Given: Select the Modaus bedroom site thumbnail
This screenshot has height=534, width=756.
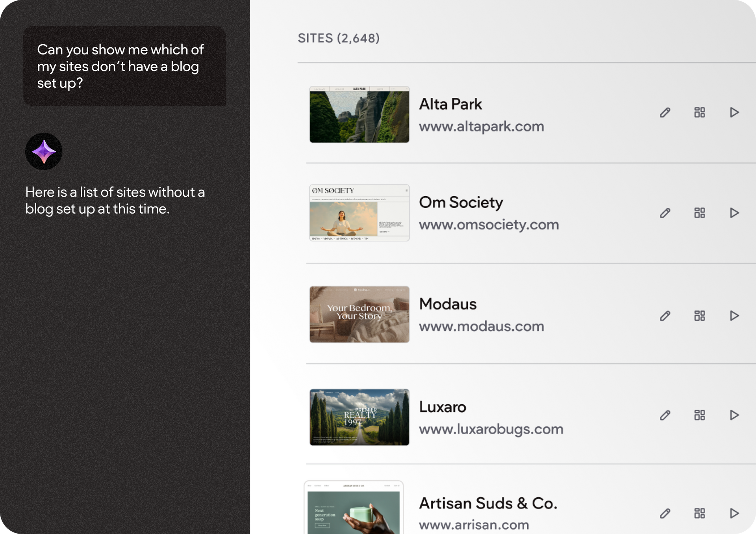Looking at the screenshot, I should pos(359,314).
